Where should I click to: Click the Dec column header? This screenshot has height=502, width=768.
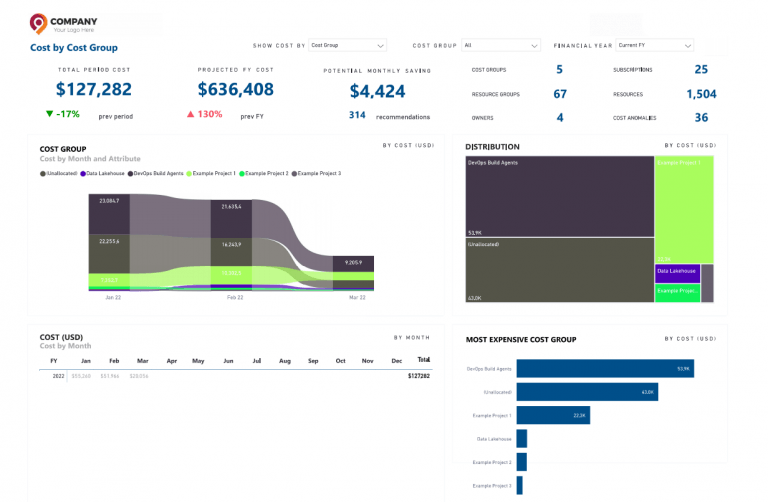pos(397,361)
